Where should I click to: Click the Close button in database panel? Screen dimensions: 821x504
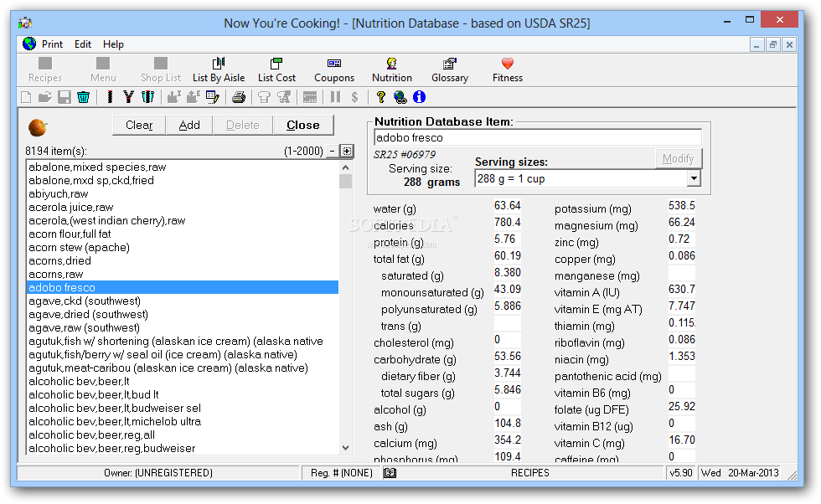[x=303, y=125]
